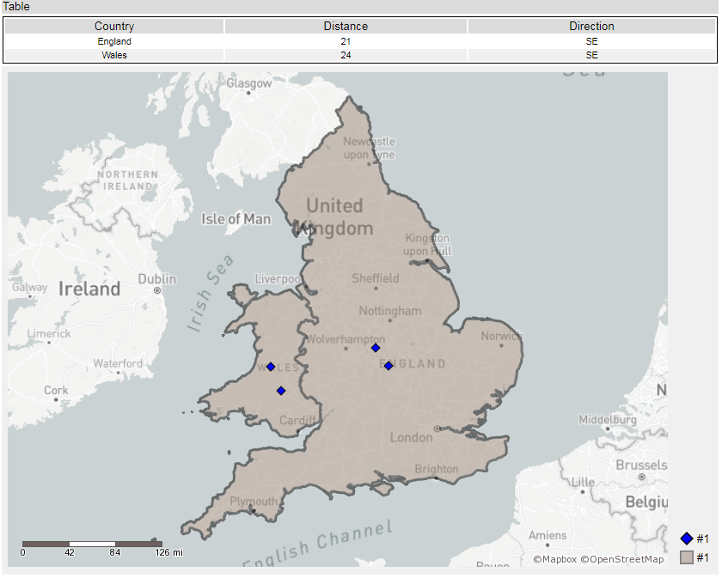This screenshot has height=578, width=728.
Task: Click the Isle of Man label
Action: click(236, 219)
